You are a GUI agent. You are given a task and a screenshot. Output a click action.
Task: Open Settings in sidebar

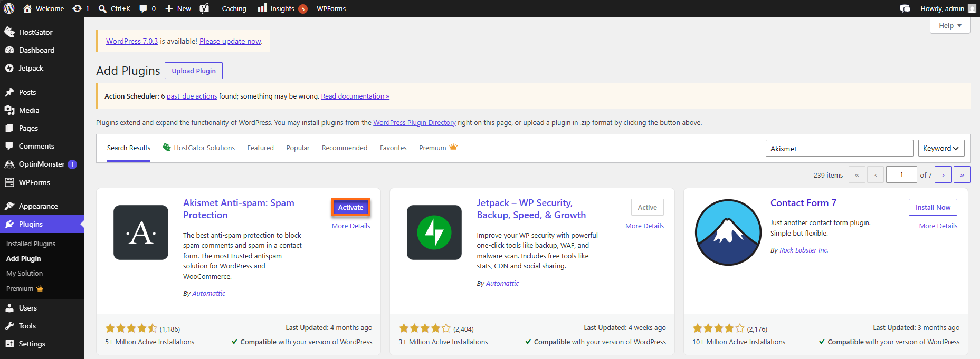(x=42, y=344)
